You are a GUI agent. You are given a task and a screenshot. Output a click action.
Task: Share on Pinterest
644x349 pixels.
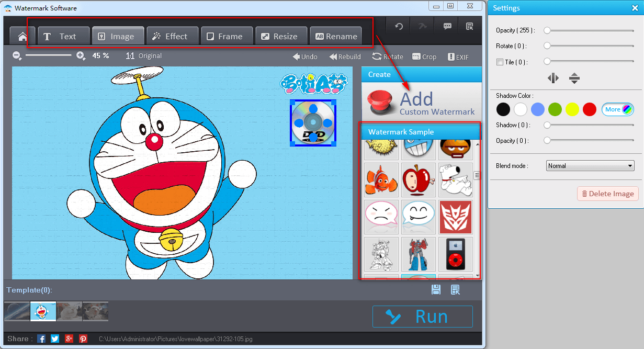(x=83, y=339)
